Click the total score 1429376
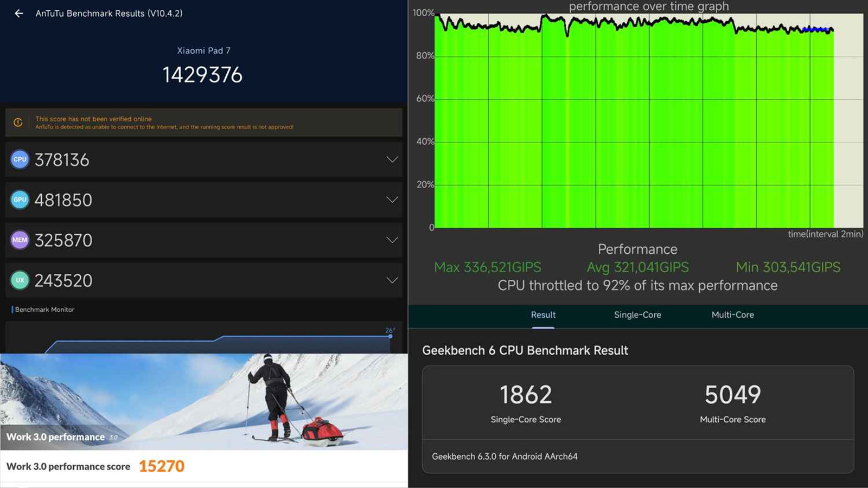868x488 pixels. coord(202,75)
